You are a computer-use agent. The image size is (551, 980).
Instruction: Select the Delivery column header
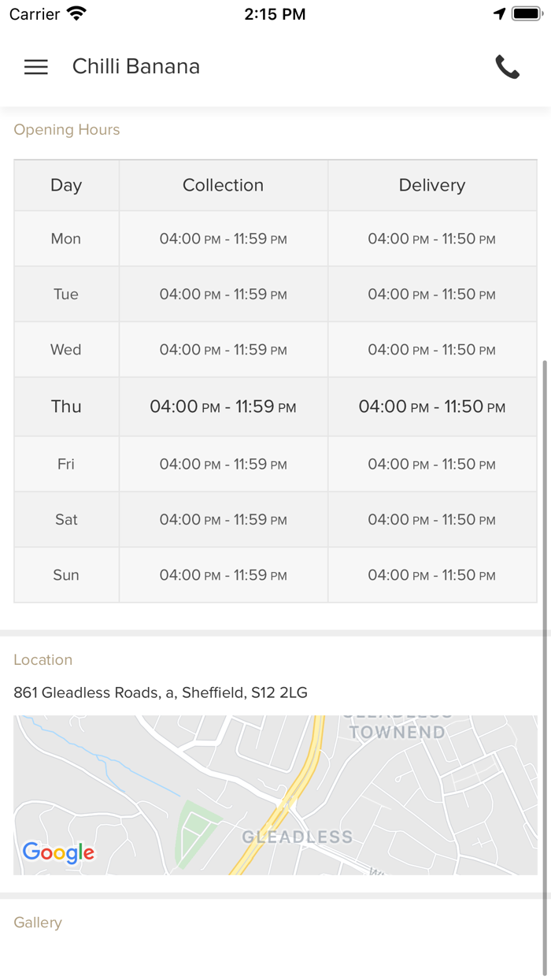[x=431, y=185]
